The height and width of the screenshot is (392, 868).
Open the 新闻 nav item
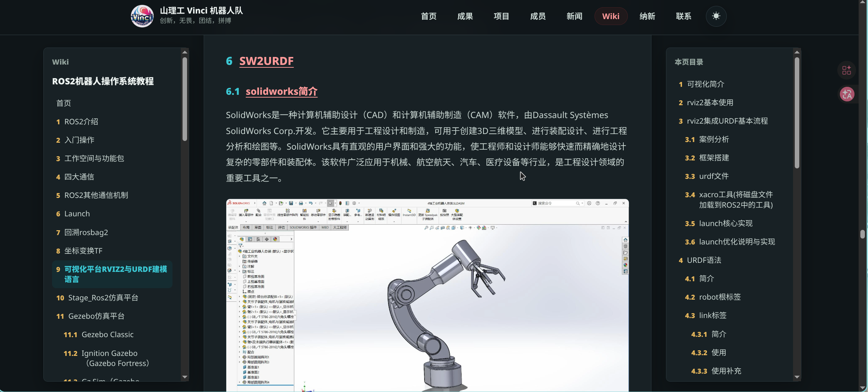click(x=574, y=16)
